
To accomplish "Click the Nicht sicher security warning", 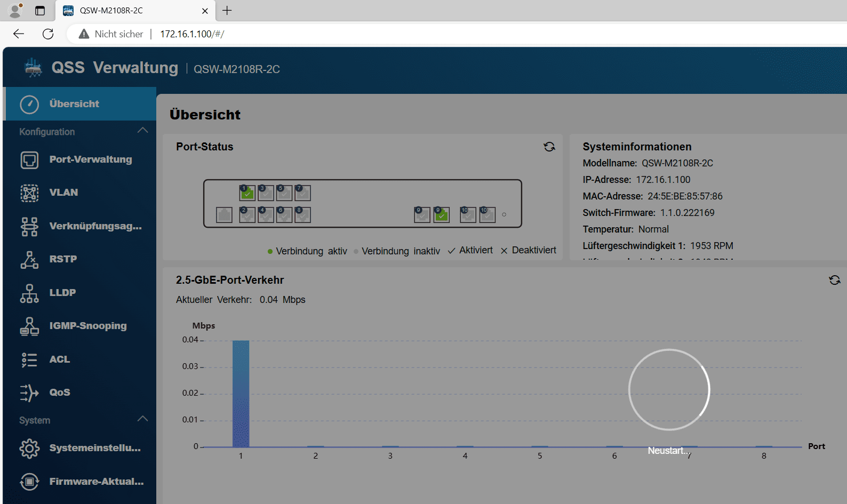I will [x=111, y=34].
